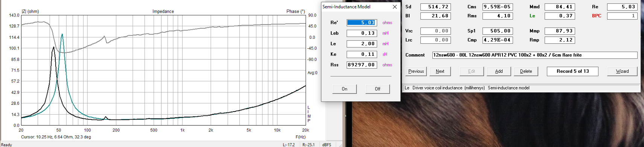This screenshot has width=644, height=147.
Task: Click the red BPC label
Action: pos(597,16)
